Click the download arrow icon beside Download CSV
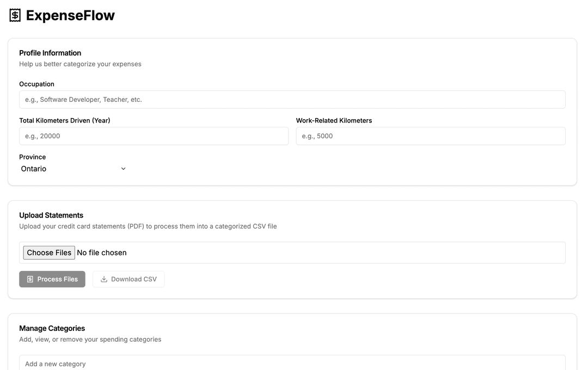 pyautogui.click(x=104, y=279)
